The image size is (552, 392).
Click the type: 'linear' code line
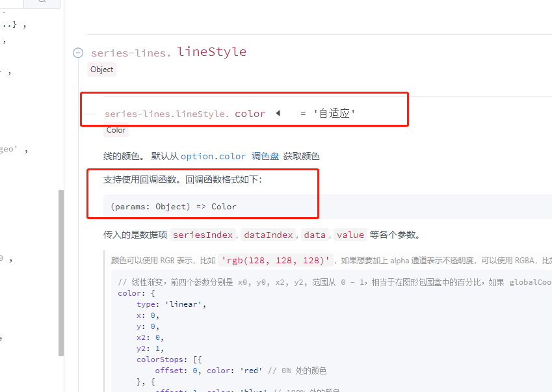(172, 304)
